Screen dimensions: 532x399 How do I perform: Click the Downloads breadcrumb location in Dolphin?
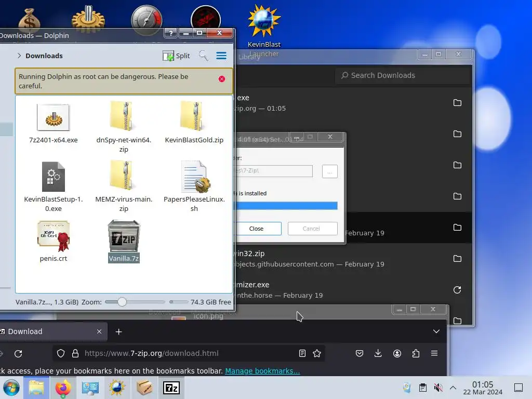click(x=44, y=56)
